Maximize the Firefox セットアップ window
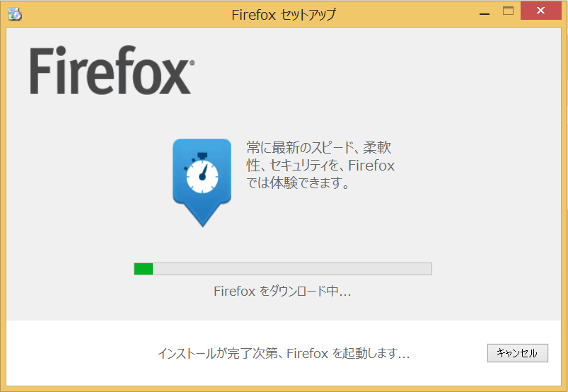The image size is (568, 392). [x=509, y=11]
